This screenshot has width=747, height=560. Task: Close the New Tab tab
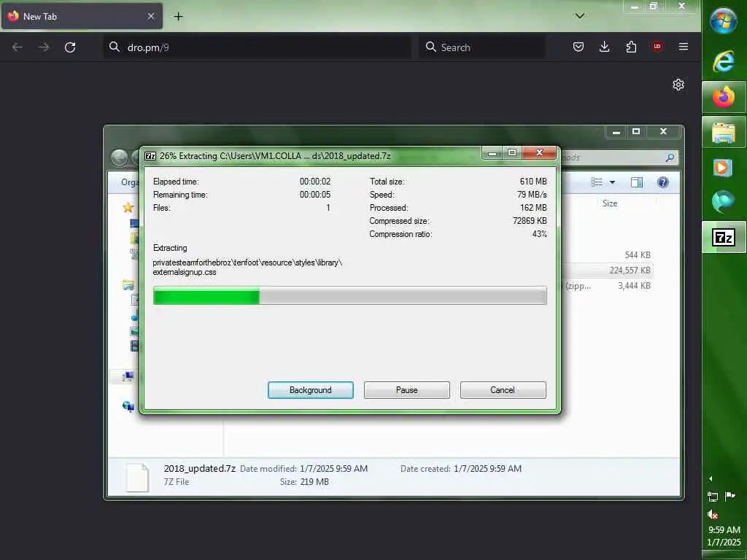[x=150, y=16]
